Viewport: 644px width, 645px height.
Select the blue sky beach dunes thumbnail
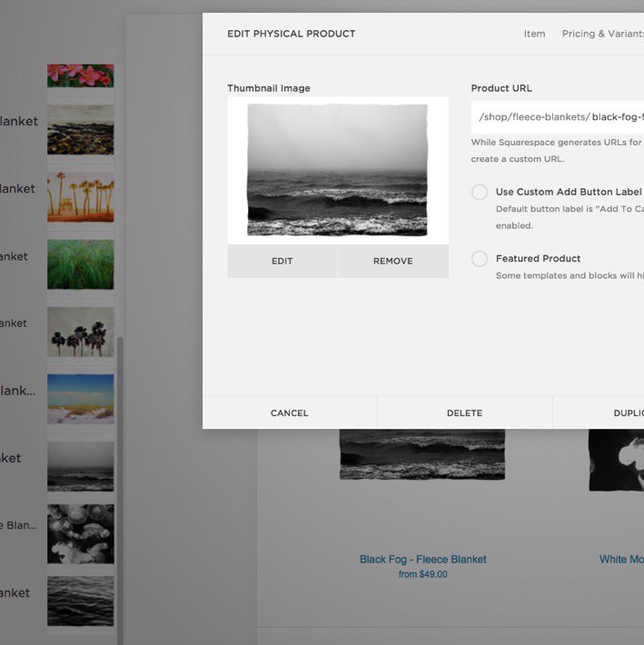(81, 399)
